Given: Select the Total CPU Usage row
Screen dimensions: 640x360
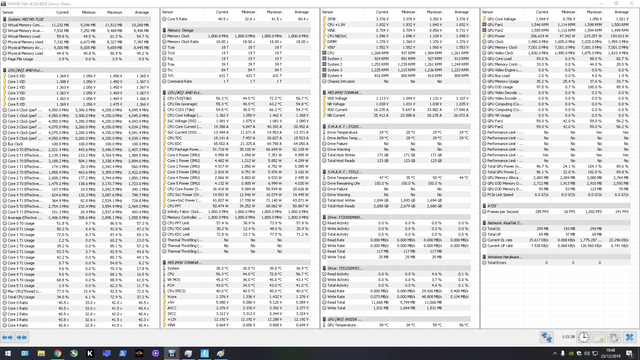Looking at the screenshot, I should [x=76, y=297].
